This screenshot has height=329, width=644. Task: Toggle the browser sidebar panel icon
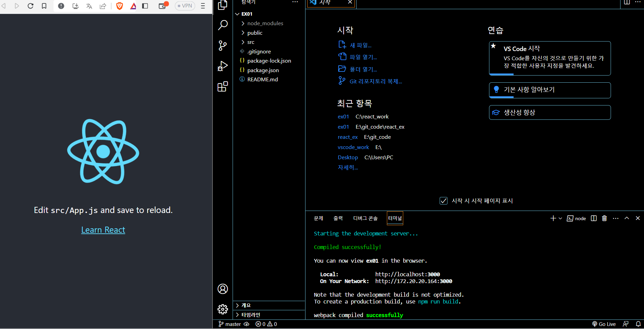pos(145,6)
